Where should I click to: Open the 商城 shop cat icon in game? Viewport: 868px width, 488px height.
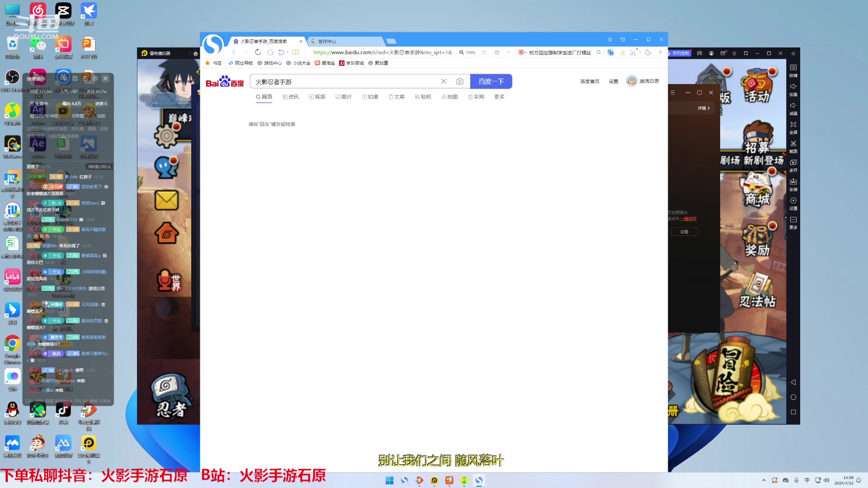pos(757,190)
